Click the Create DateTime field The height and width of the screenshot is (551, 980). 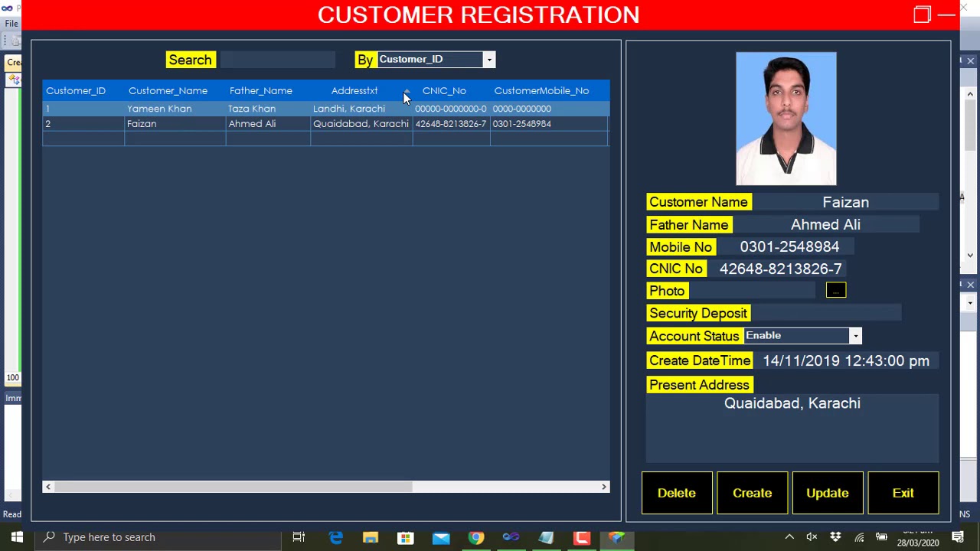[x=846, y=361]
